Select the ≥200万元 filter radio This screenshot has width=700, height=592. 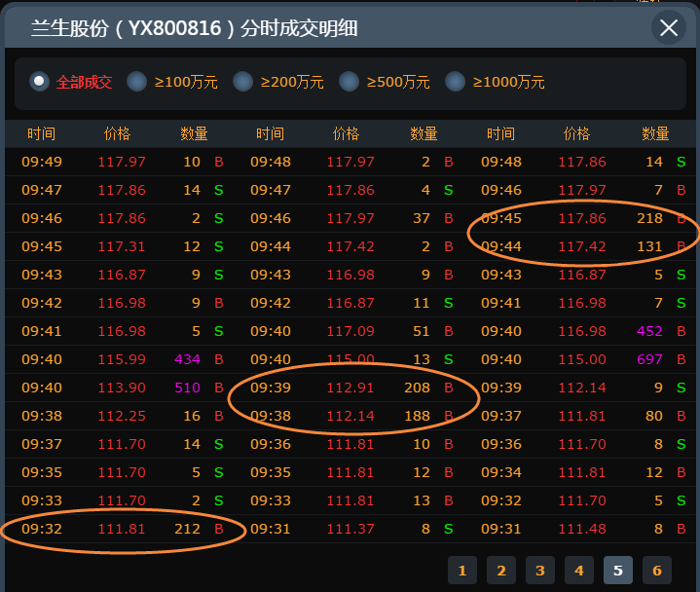pos(242,82)
